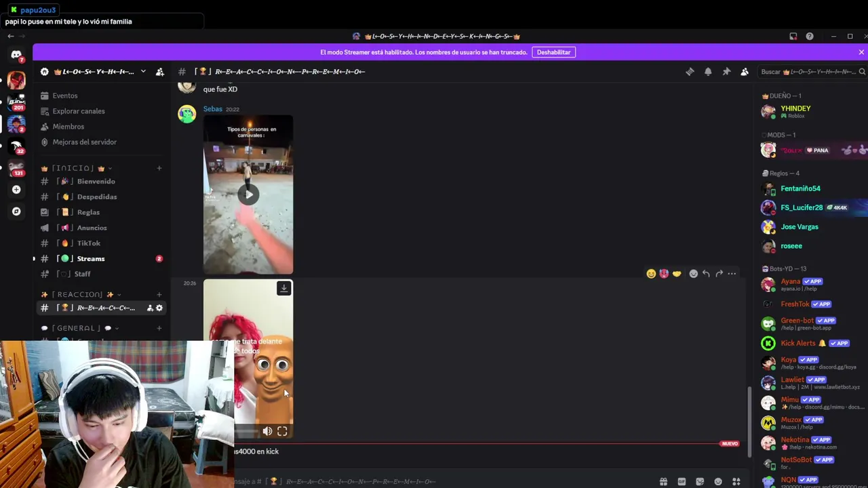Screen dimensions: 868x488
Task: Mute the playing video volume icon
Action: [267, 431]
